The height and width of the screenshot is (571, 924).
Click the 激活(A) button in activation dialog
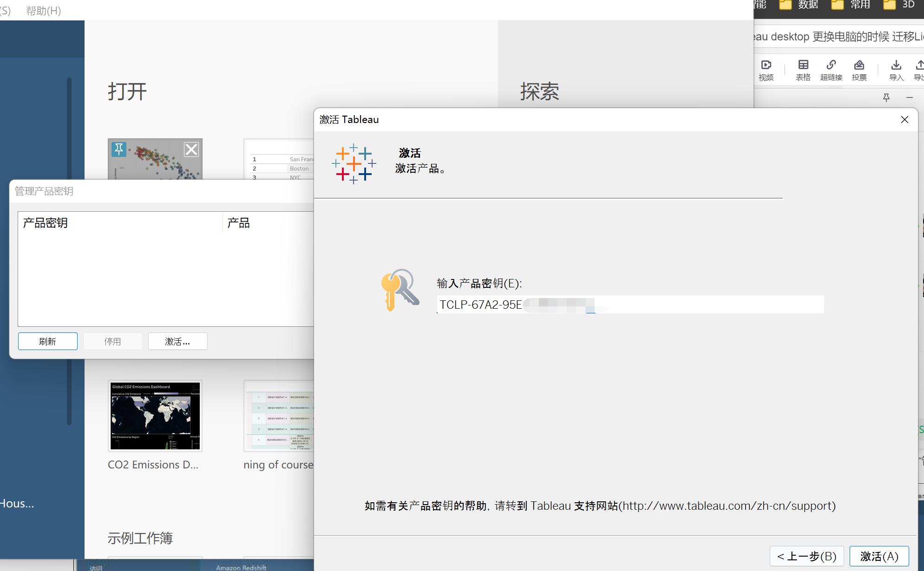(879, 556)
